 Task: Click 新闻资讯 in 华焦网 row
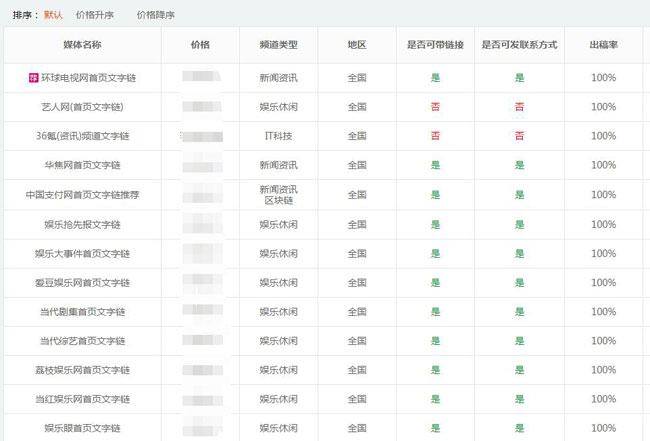pyautogui.click(x=279, y=165)
